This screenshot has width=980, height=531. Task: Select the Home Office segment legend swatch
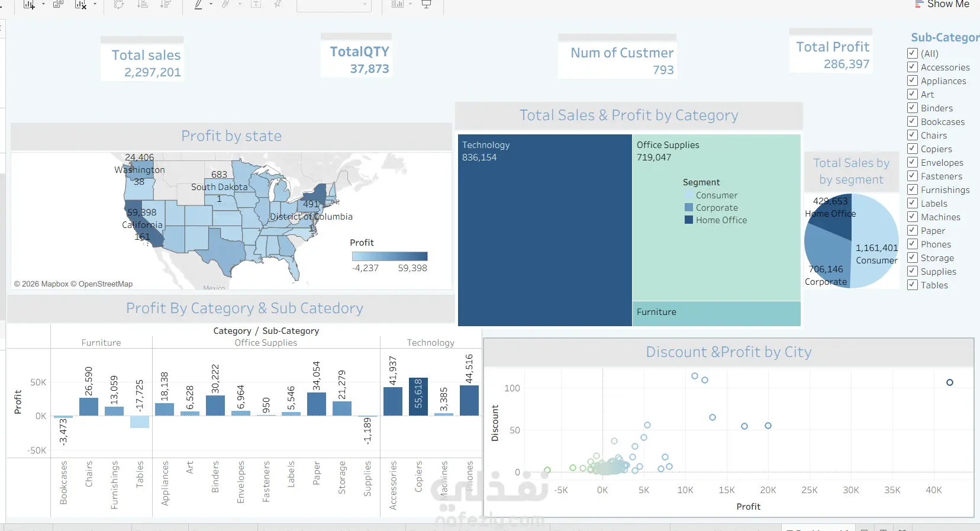coord(689,220)
